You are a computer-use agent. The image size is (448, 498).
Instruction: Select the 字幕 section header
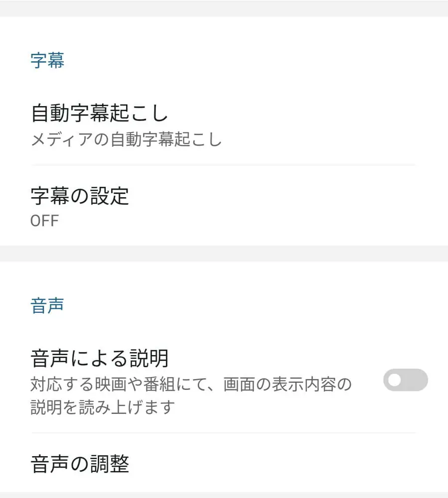(x=47, y=60)
